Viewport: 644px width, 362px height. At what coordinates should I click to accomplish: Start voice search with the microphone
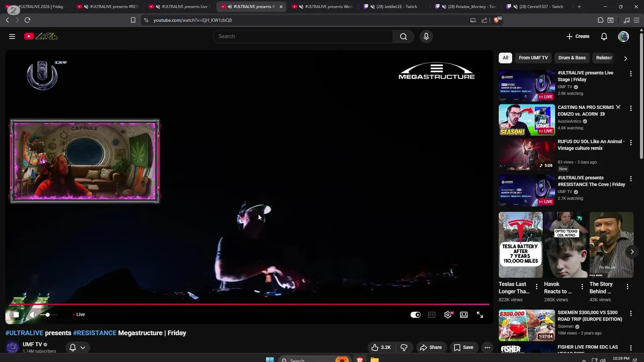[426, 36]
